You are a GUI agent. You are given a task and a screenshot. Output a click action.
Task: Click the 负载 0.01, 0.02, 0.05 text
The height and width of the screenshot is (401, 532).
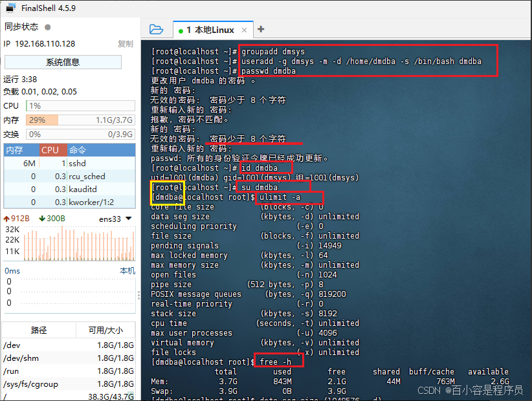[x=40, y=92]
